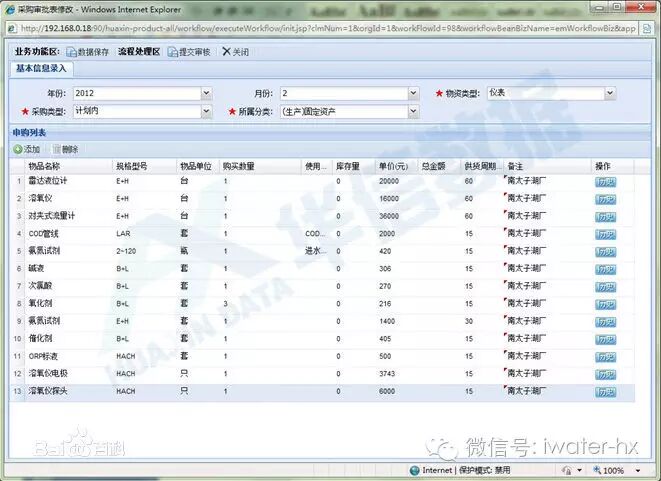Open history for 溶氧仪探头 row
The height and width of the screenshot is (481, 661).
[x=605, y=392]
